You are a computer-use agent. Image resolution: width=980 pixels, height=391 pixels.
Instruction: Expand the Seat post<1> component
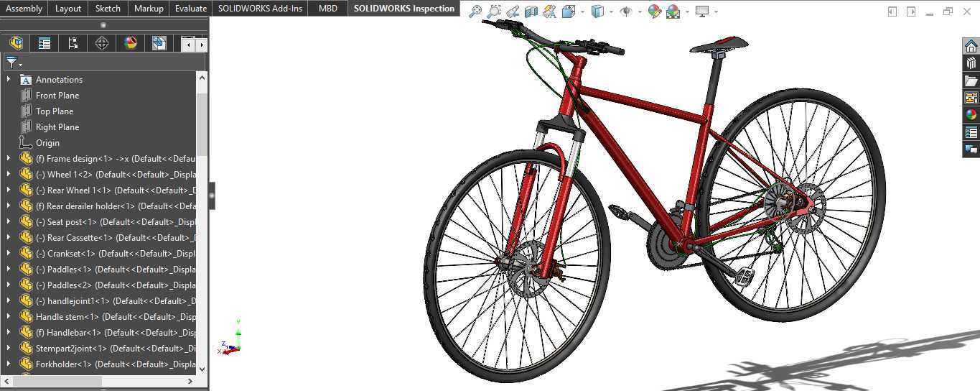pyautogui.click(x=8, y=221)
